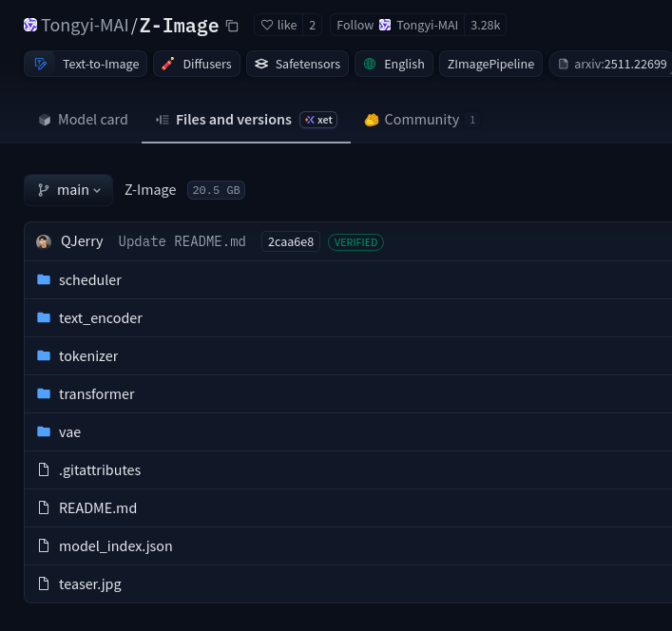Click the VERIFIED commit badge
Image resolution: width=672 pixels, height=631 pixels.
tap(355, 242)
